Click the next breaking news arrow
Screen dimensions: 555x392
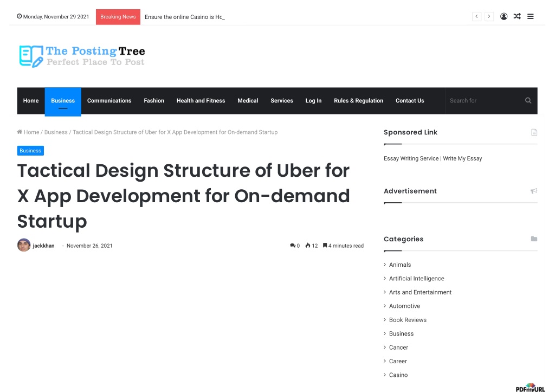489,16
